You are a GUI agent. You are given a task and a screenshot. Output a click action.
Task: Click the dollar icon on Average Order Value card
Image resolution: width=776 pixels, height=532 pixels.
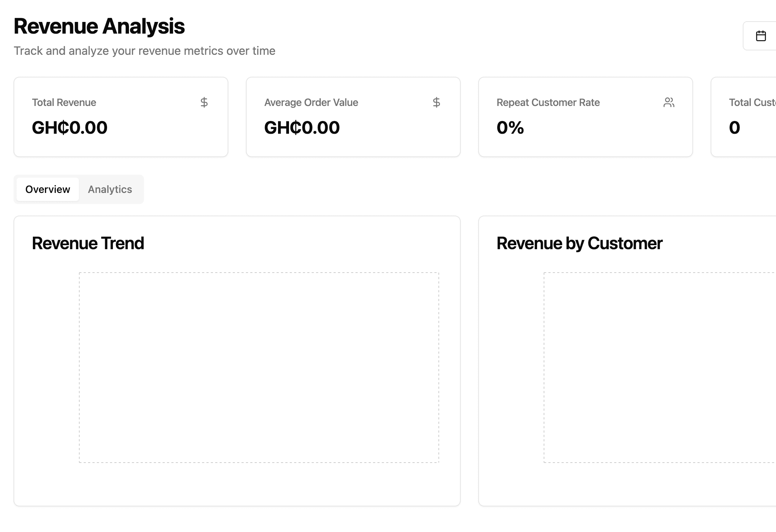pos(436,102)
